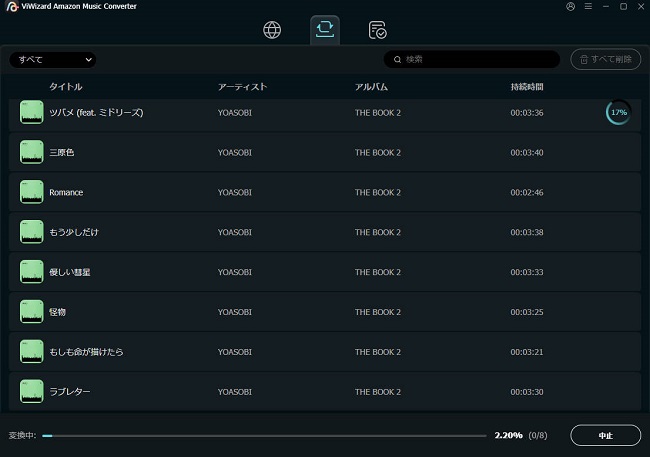Screen dimensions: 650x457
Task: Select album art of 三原色 track
Action: (32, 152)
